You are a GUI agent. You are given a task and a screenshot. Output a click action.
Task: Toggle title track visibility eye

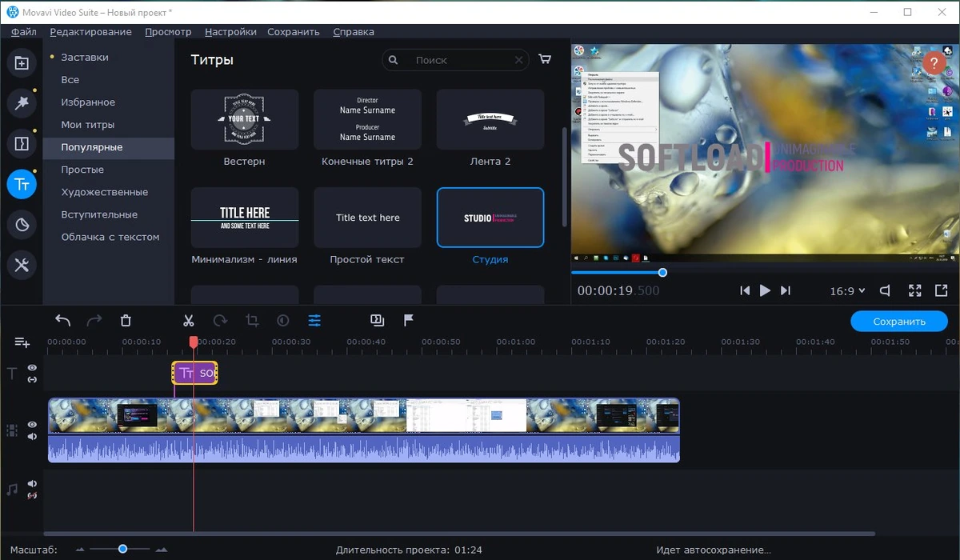click(32, 368)
